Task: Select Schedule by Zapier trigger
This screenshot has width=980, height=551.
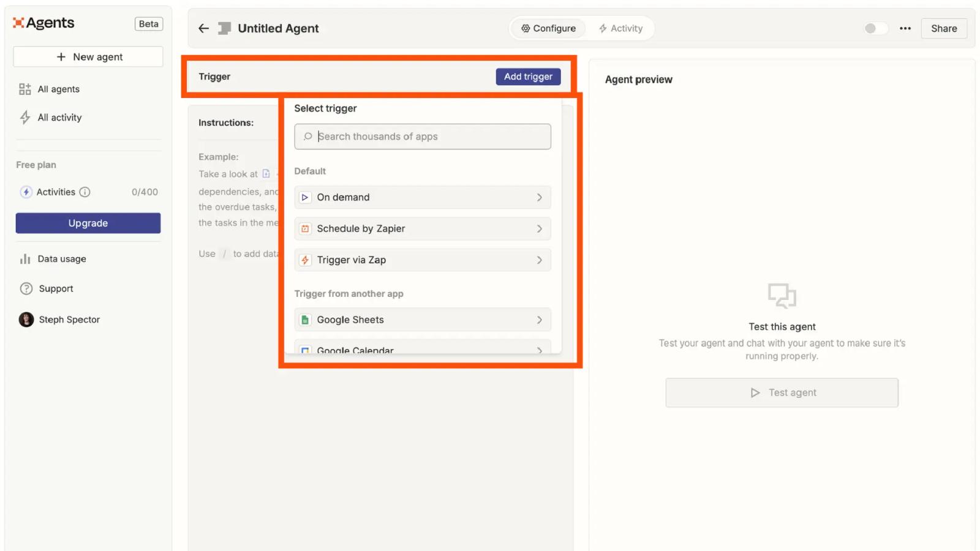Action: coord(423,229)
